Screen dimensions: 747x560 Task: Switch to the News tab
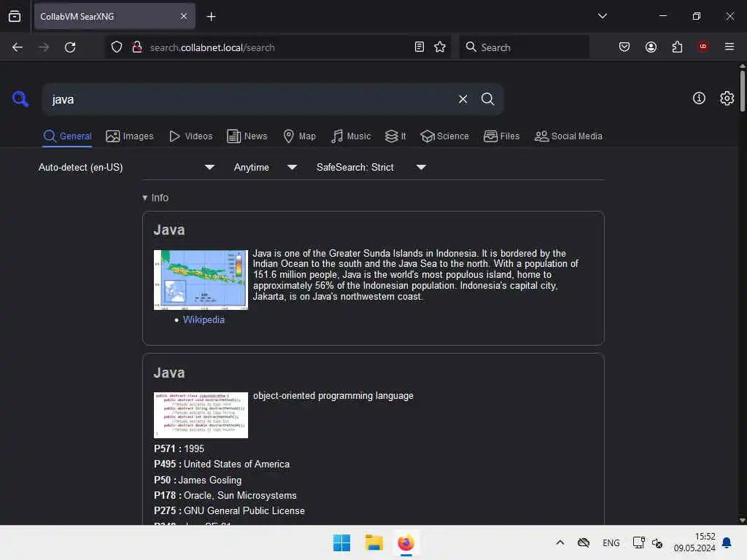[x=247, y=136]
